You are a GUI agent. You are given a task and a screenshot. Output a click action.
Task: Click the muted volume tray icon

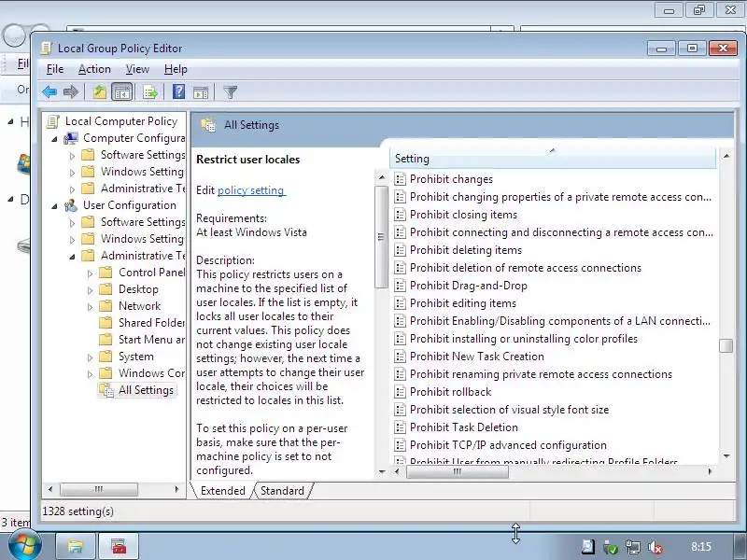tap(655, 547)
